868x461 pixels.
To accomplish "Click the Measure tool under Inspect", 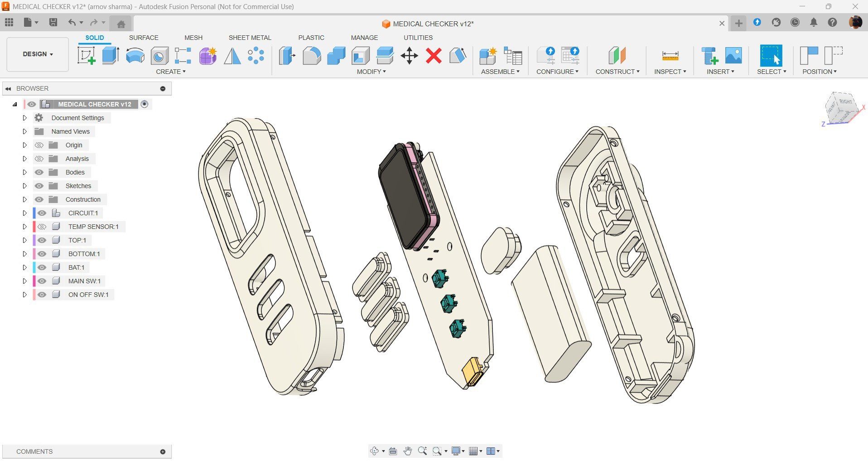I will [x=670, y=56].
